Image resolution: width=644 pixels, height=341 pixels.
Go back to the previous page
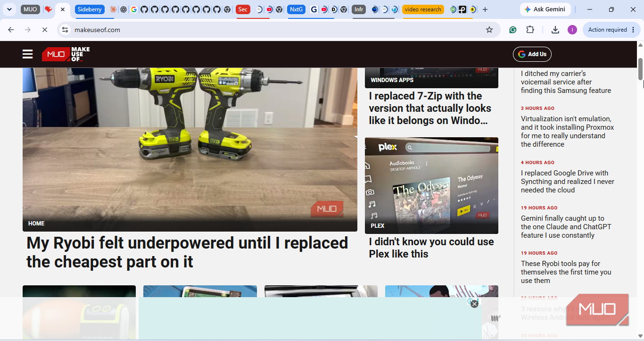(11, 30)
